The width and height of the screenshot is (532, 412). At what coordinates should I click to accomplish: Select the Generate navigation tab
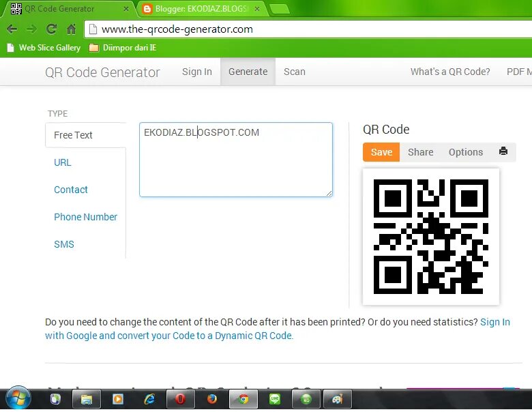pyautogui.click(x=248, y=72)
